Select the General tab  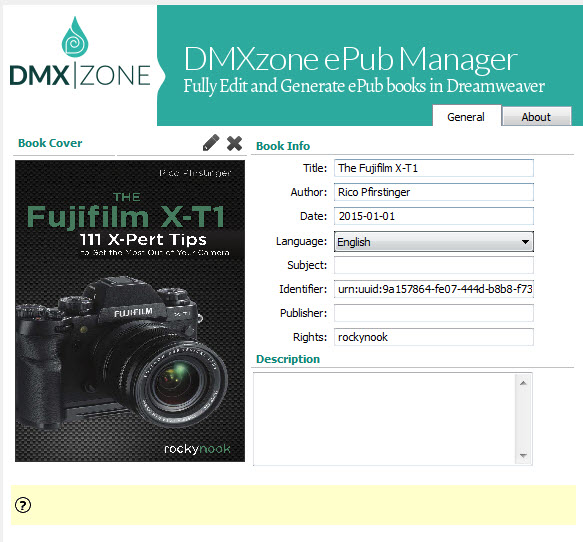pos(466,116)
